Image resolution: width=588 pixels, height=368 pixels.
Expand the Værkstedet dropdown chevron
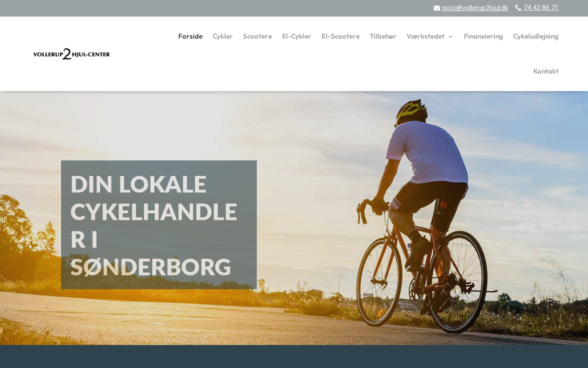(450, 36)
